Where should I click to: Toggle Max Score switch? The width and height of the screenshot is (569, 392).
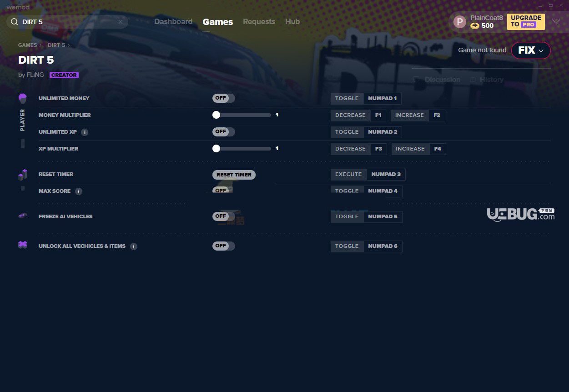pos(224,190)
